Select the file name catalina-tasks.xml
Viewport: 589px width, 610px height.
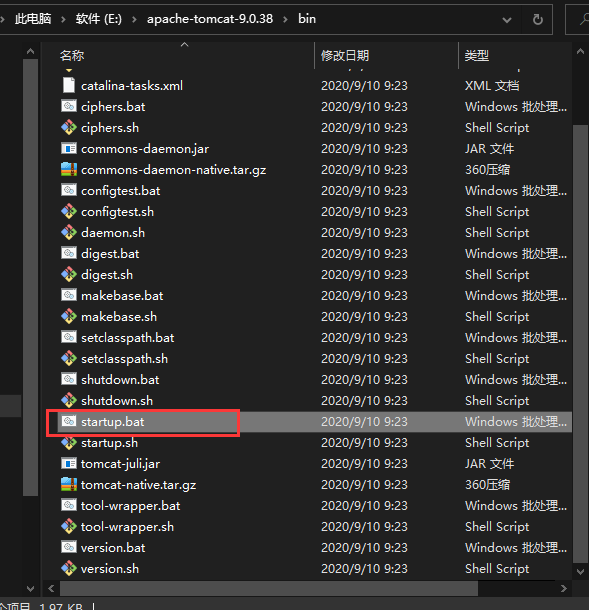132,86
